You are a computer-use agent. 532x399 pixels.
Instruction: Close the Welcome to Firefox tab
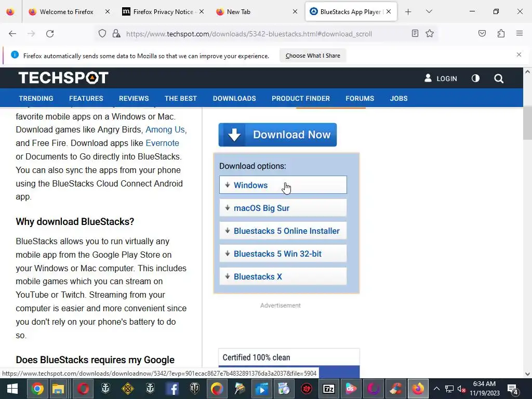[108, 11]
